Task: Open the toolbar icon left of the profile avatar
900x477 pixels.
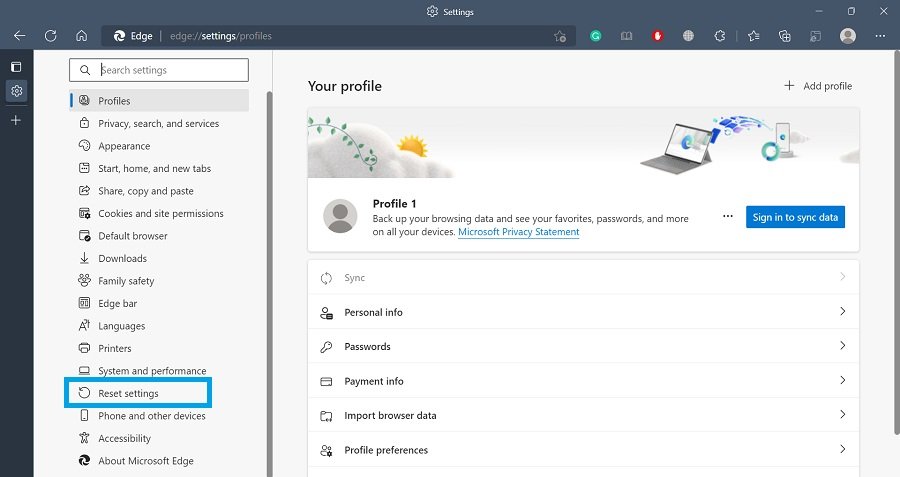Action: click(815, 36)
